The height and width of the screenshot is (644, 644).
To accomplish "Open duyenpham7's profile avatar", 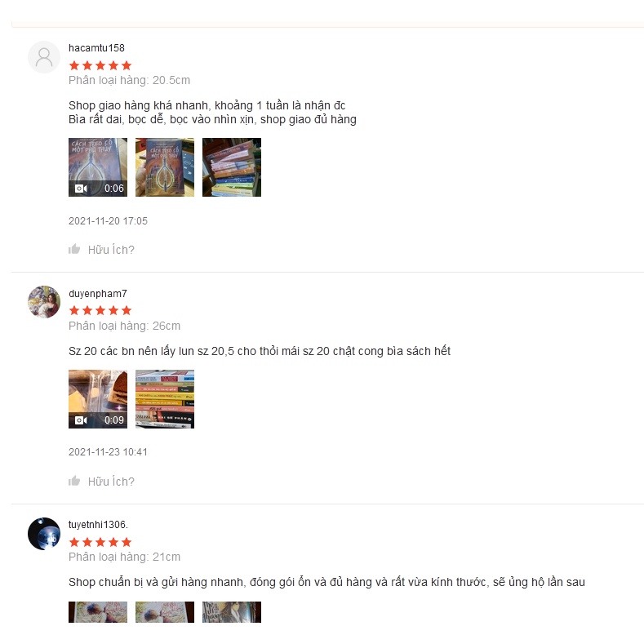I will pos(44,302).
